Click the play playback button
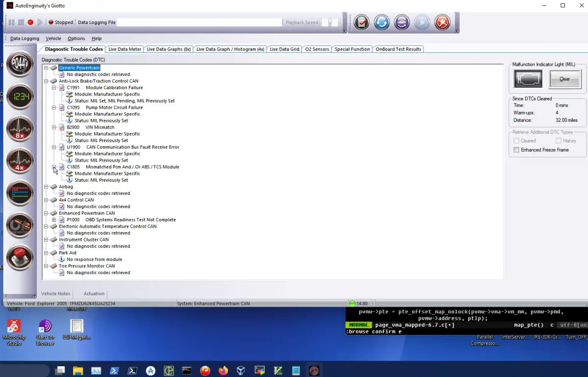This screenshot has height=377, width=588. (x=40, y=23)
